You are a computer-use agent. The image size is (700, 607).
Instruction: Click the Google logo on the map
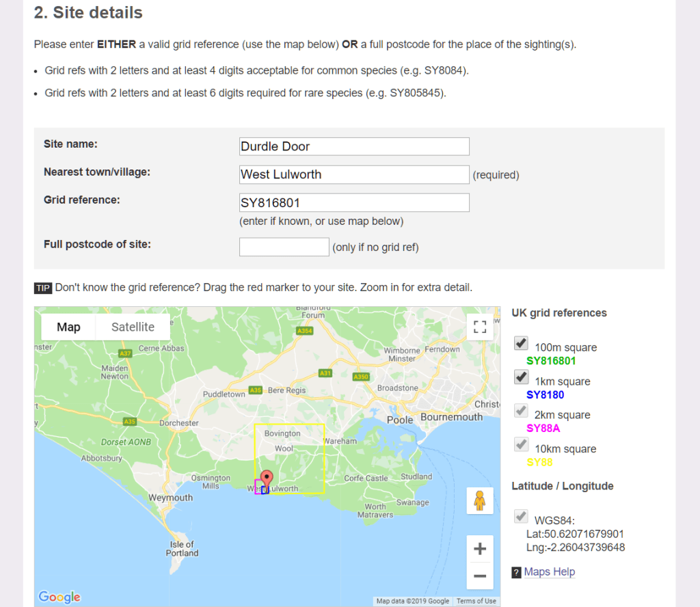pos(59,596)
